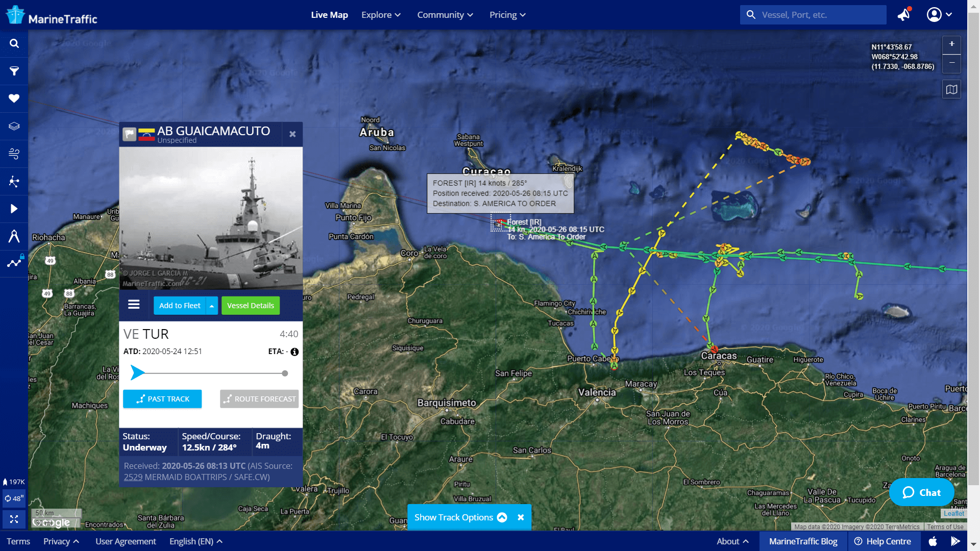980x551 pixels.
Task: Click the 197K vessels counter
Action: 14,482
